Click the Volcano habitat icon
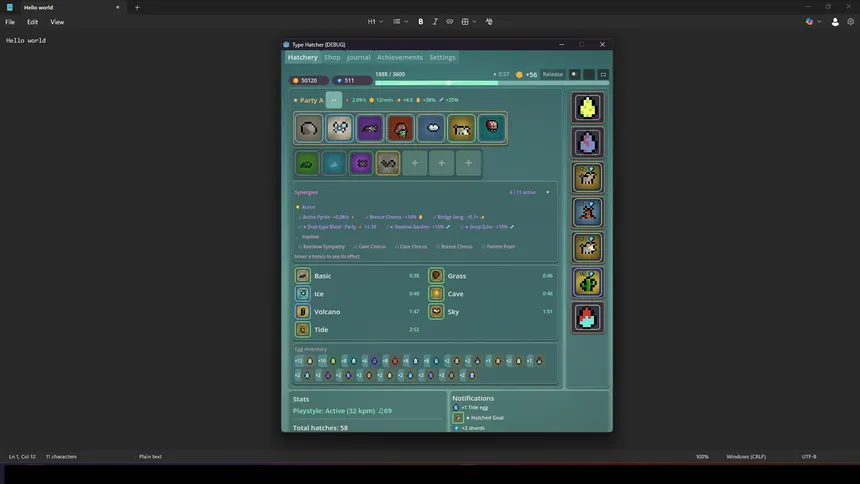The height and width of the screenshot is (484, 860). pyautogui.click(x=303, y=312)
